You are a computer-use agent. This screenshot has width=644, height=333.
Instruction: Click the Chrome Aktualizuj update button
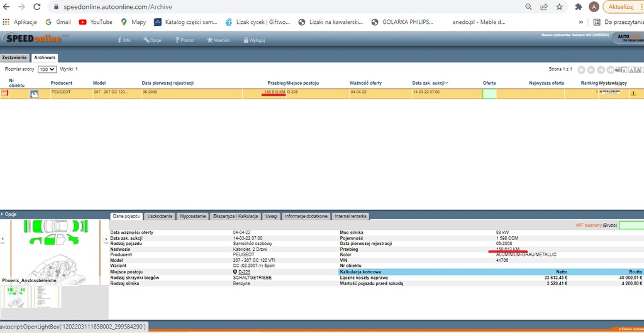point(623,6)
